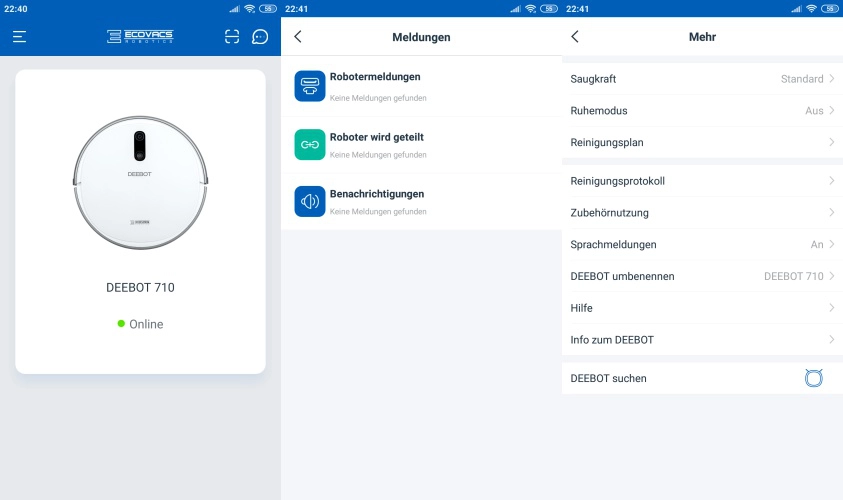Open Sprachmeldungen voice settings

point(702,244)
